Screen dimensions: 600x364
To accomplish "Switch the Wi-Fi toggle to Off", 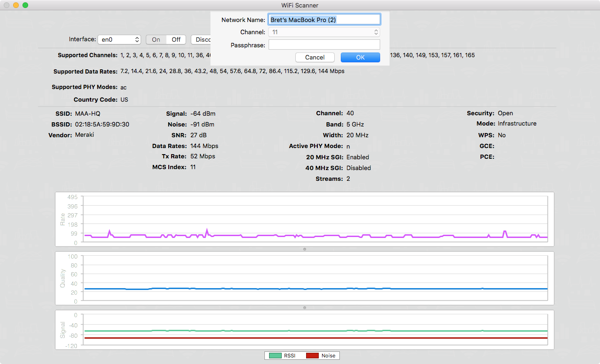I will [x=176, y=40].
